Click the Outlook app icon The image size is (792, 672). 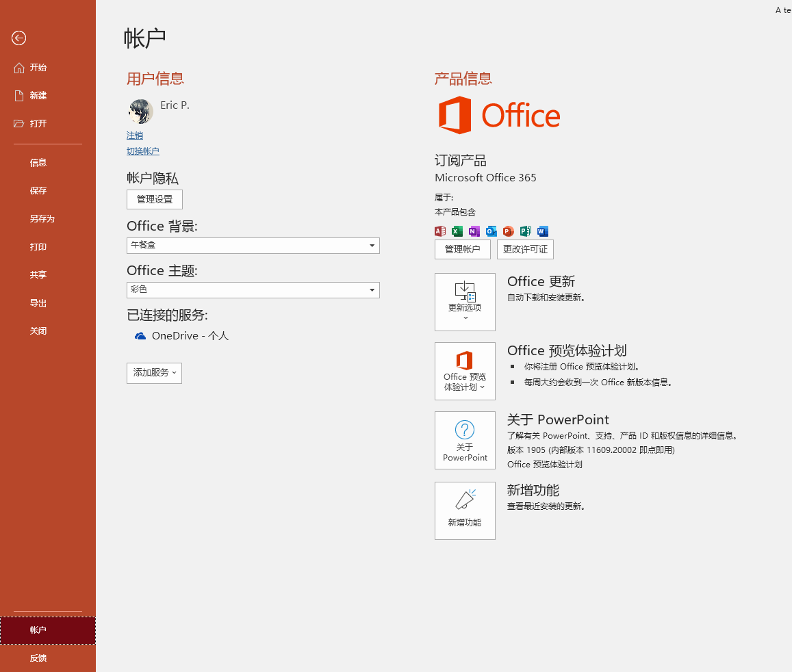tap(491, 231)
